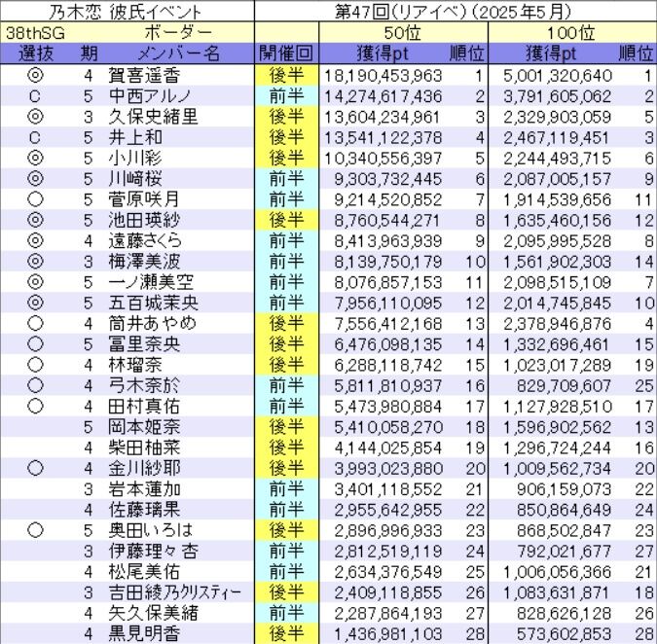Select member name '柴田柚菜'
Screen dimensions: 657x644
pos(144,447)
